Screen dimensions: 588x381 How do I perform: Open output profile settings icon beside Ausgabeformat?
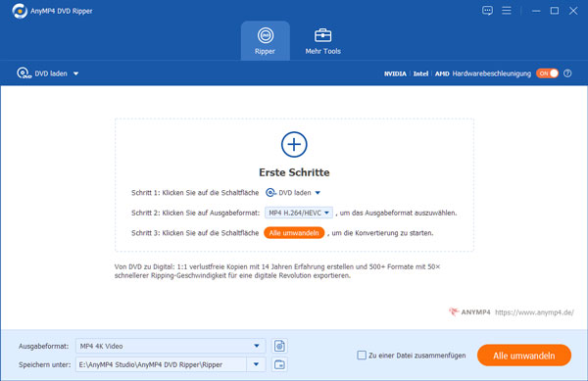pos(279,346)
